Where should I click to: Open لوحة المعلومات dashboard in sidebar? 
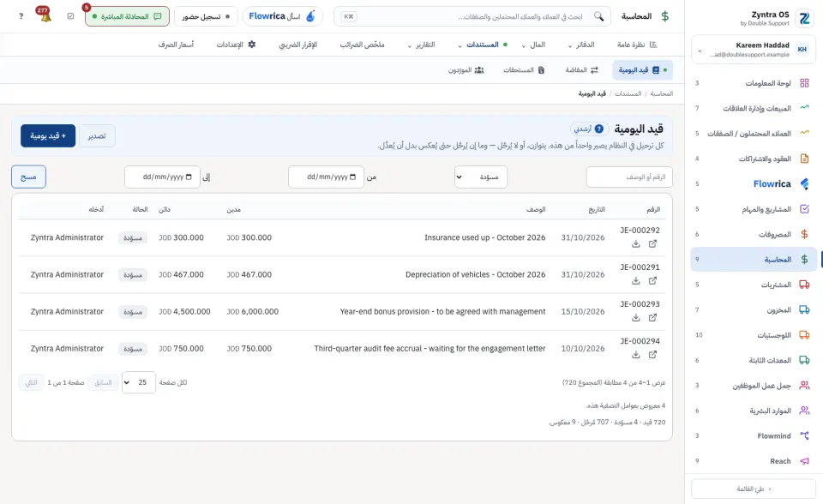754,83
